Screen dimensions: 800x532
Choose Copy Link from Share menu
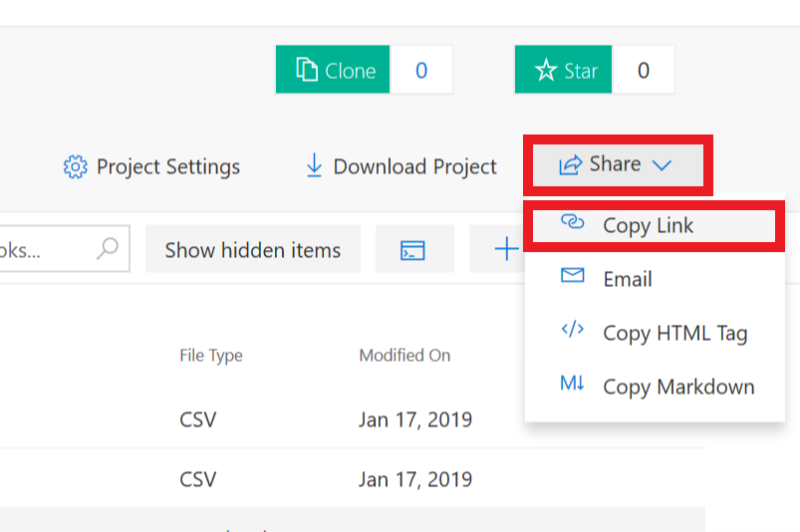tap(655, 225)
